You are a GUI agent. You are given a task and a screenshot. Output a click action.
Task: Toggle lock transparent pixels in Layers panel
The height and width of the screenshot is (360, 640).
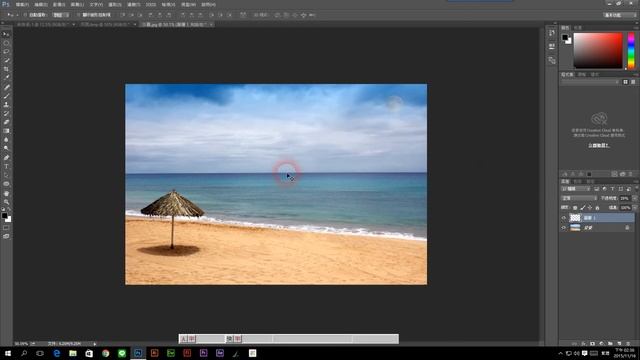575,208
